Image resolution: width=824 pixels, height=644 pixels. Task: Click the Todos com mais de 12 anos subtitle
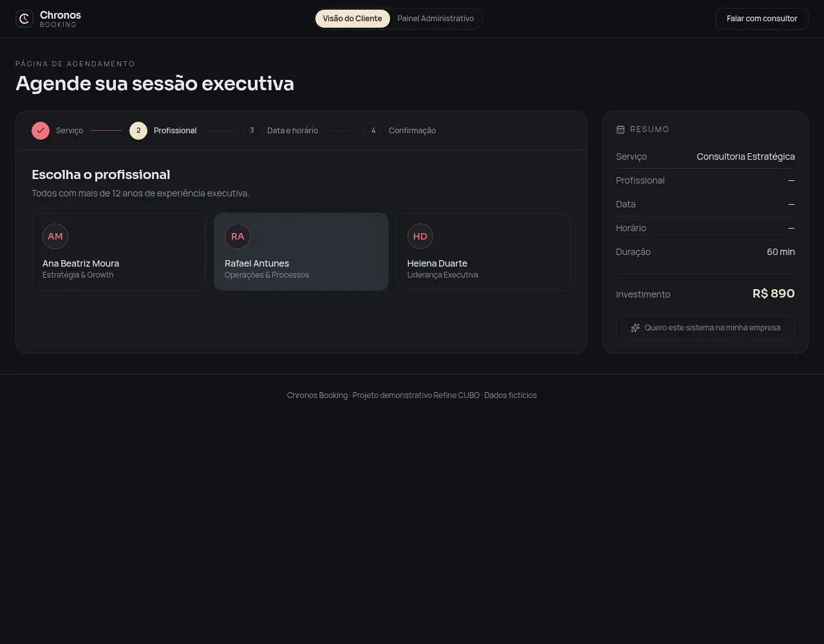tap(140, 193)
